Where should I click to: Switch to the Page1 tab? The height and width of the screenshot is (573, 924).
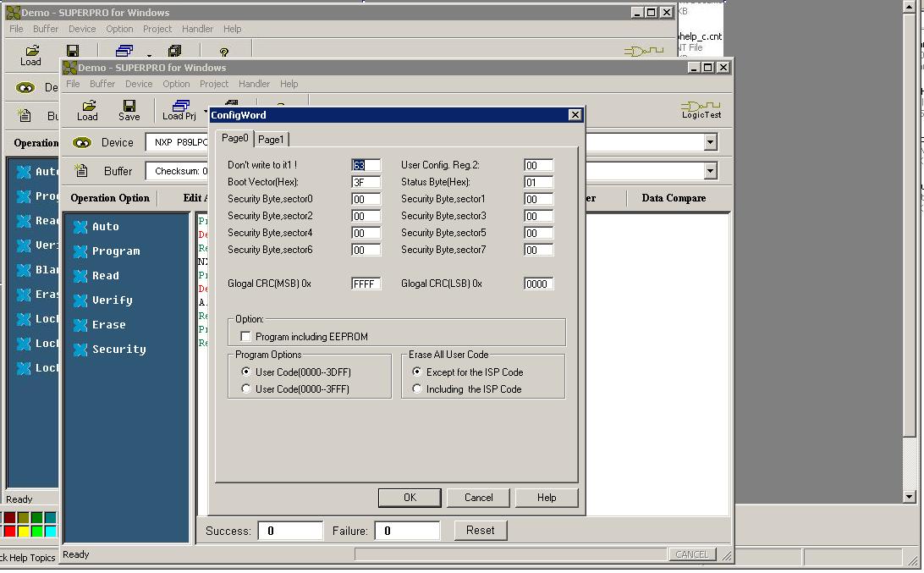[271, 140]
